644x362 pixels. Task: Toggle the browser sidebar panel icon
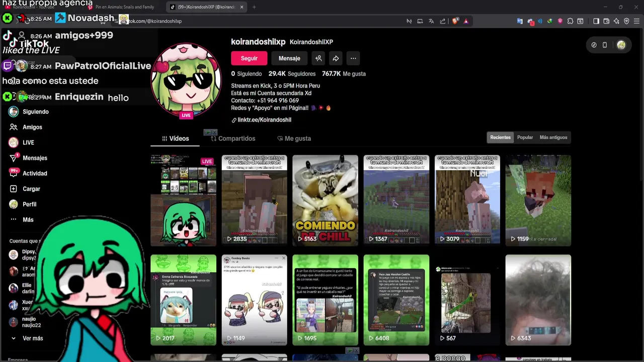click(596, 21)
